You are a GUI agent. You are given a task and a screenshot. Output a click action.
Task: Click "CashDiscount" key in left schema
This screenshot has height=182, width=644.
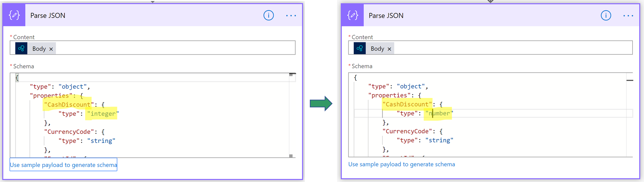point(69,105)
